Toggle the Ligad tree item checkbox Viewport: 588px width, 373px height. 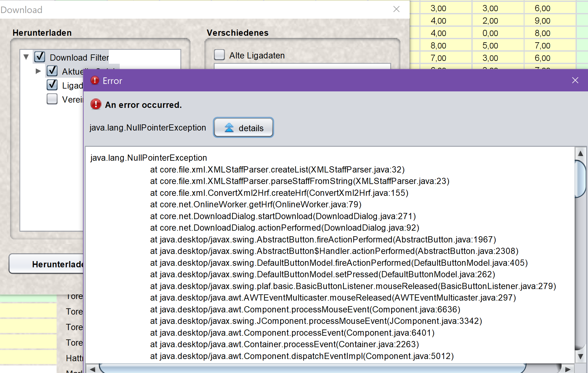pyautogui.click(x=52, y=85)
